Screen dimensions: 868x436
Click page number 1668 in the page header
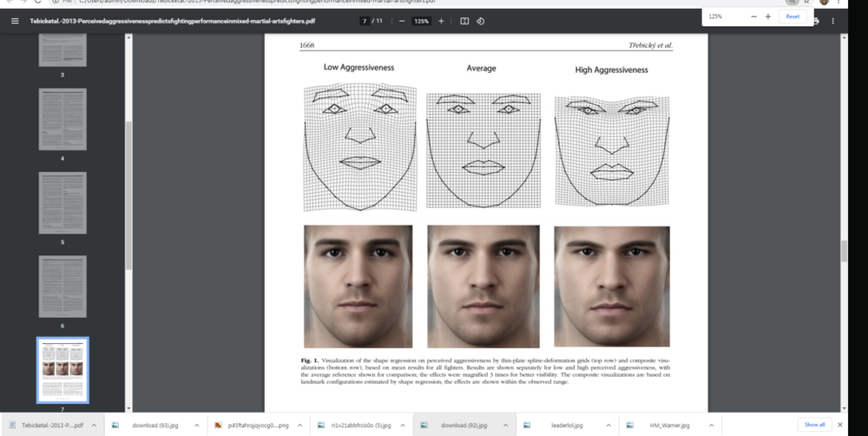[x=306, y=45]
